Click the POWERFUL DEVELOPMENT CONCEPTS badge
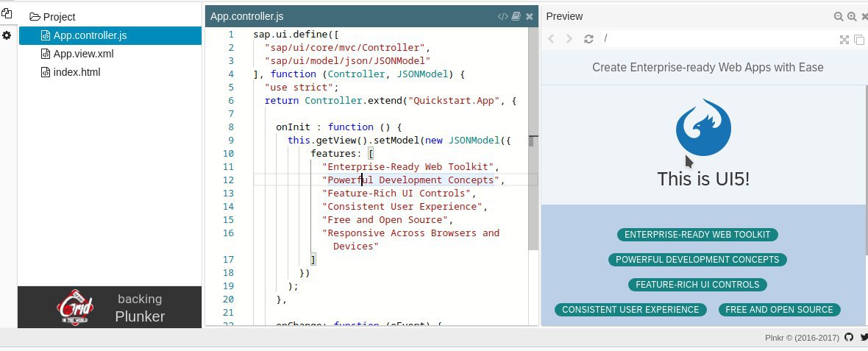Image resolution: width=868 pixels, height=351 pixels. (x=697, y=260)
